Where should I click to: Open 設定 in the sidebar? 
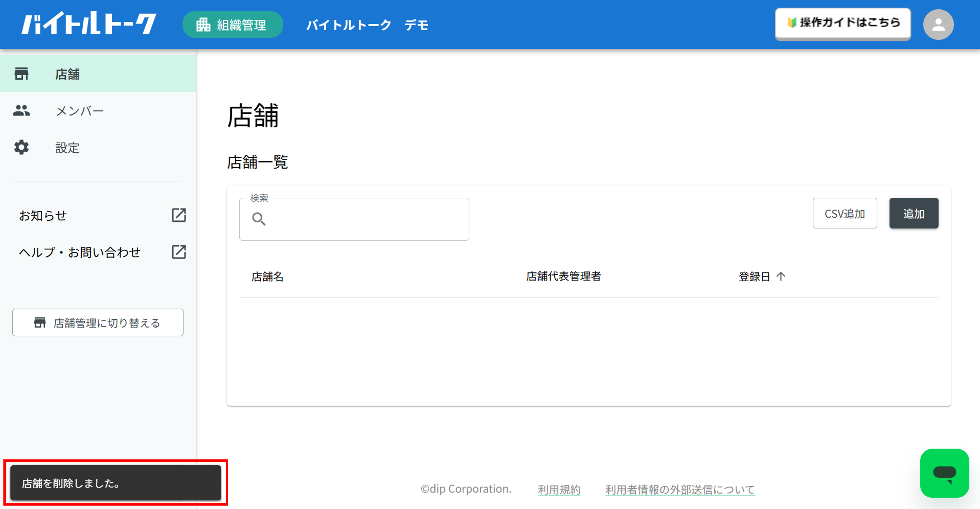tap(98, 148)
